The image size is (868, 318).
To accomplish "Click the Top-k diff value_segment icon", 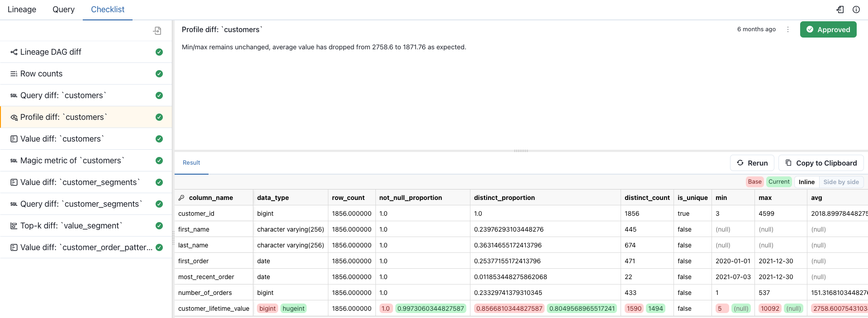I will tap(14, 226).
